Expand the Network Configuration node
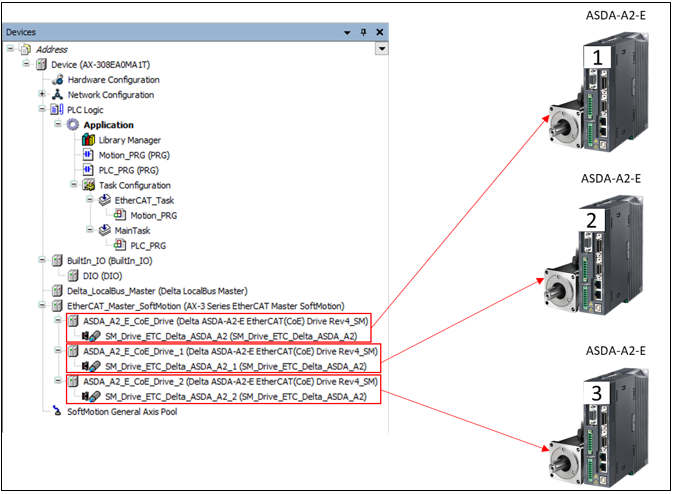675x494 pixels. (42, 95)
